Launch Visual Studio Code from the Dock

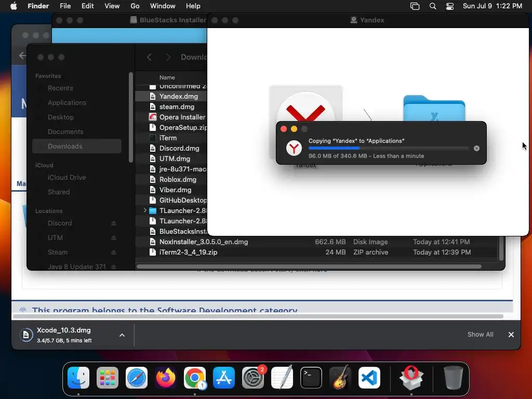[x=369, y=378]
